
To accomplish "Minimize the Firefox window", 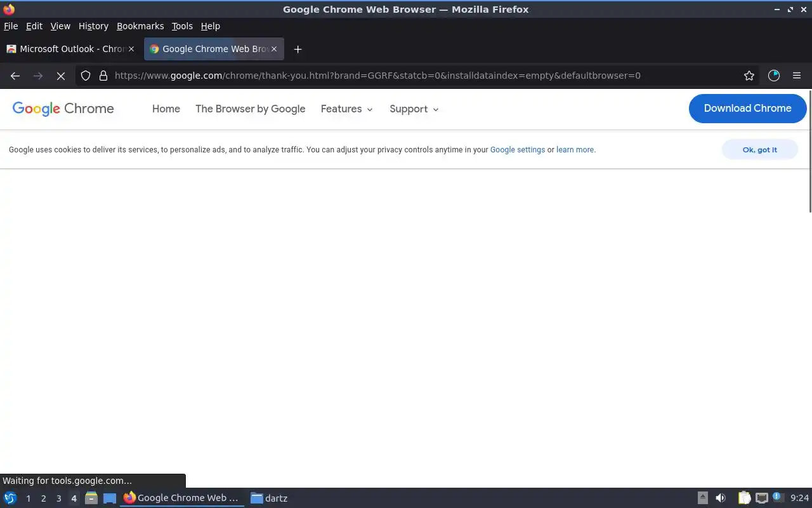I will pos(777,10).
